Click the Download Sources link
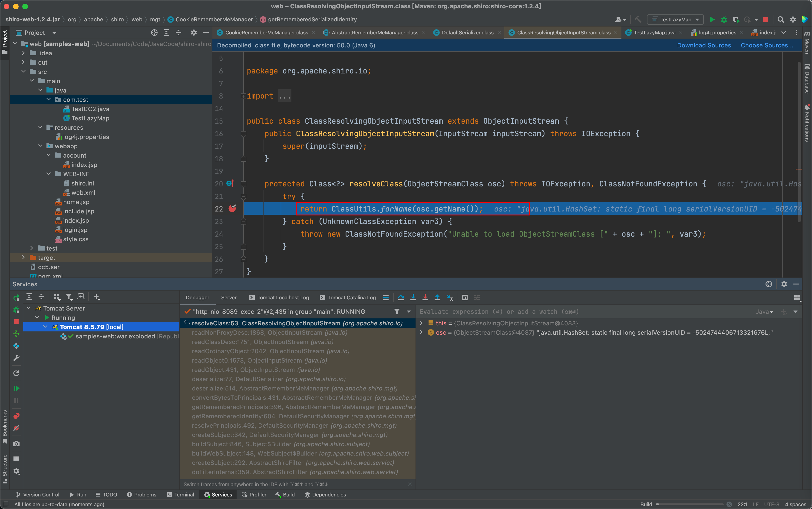Screen dimensions: 812x509 (x=704, y=45)
